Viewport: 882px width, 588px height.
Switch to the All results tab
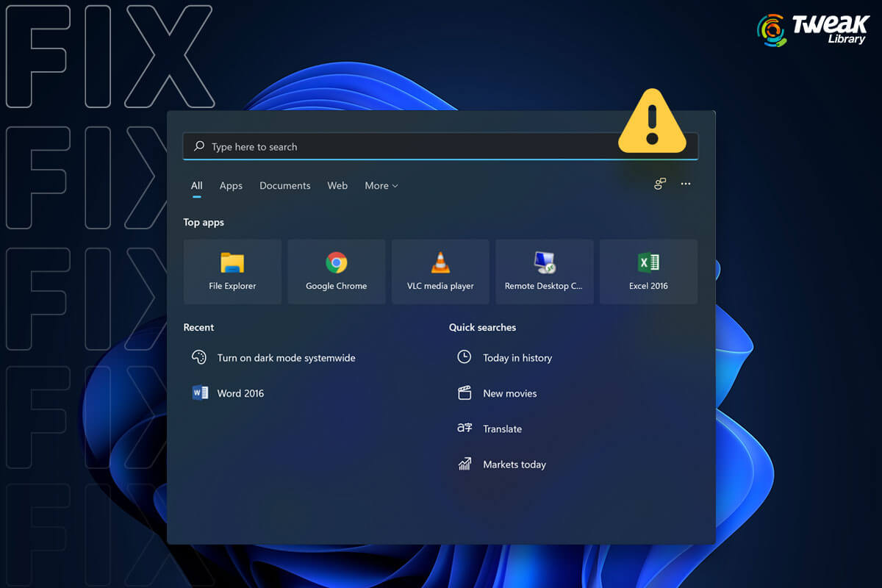[196, 185]
